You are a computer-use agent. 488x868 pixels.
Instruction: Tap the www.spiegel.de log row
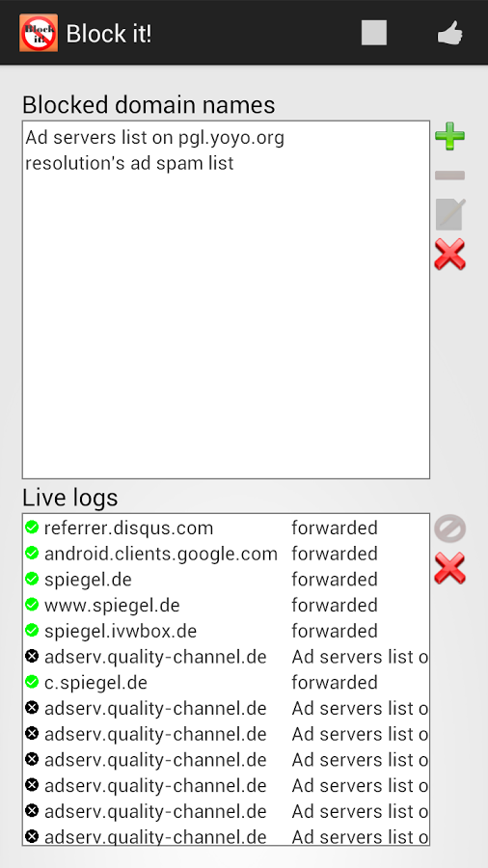pos(226,605)
